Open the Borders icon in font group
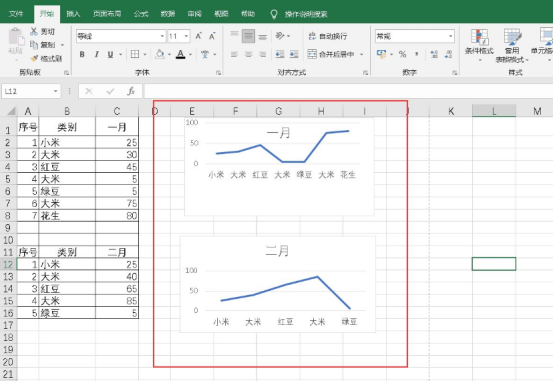554x382 pixels. click(135, 54)
